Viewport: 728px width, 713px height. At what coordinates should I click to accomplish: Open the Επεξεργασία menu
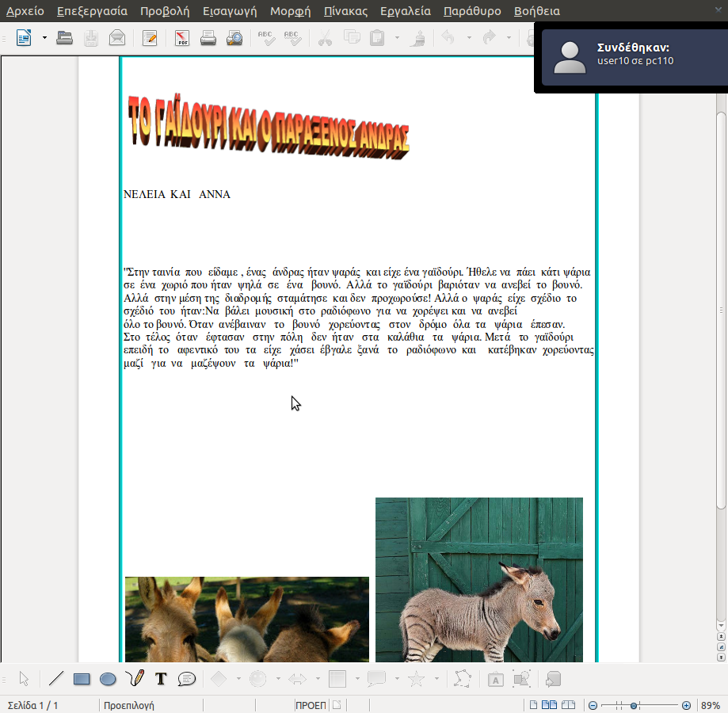pyautogui.click(x=92, y=11)
